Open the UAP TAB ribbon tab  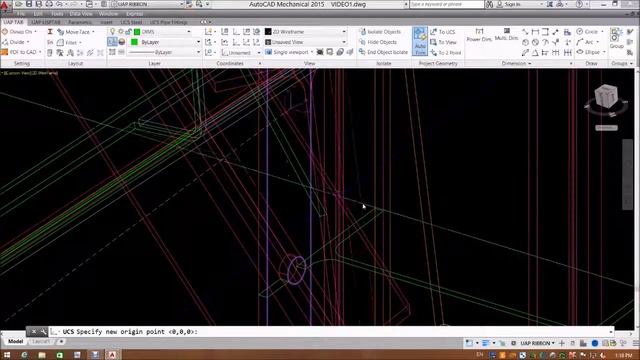13,22
